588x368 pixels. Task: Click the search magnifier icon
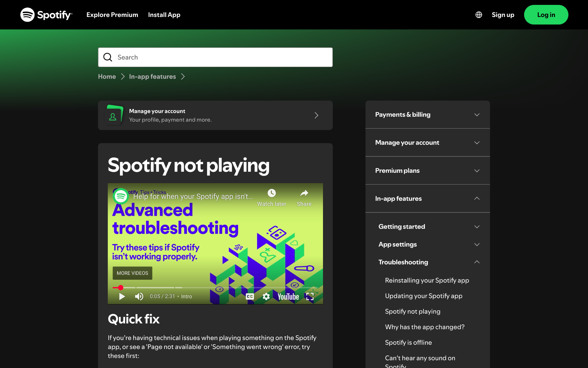pyautogui.click(x=108, y=57)
